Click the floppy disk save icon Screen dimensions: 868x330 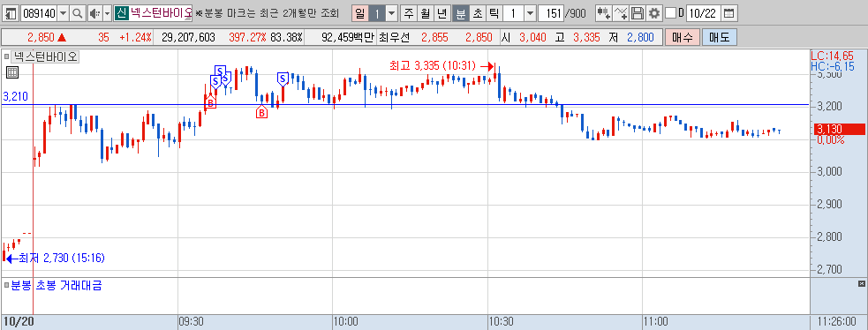[638, 12]
